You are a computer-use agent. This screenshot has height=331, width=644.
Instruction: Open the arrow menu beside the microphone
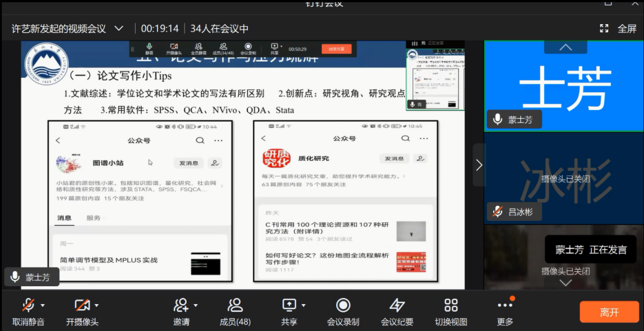coord(43,305)
